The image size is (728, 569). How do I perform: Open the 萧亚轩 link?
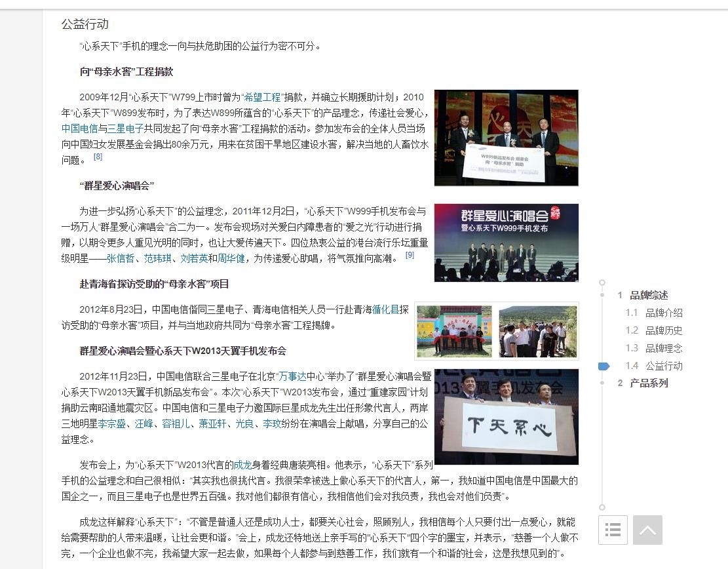point(213,423)
